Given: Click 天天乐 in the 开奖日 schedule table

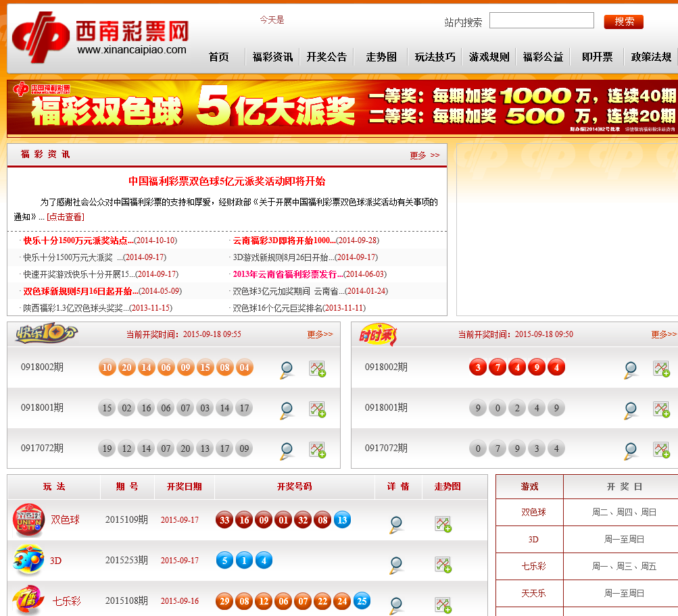Looking at the screenshot, I should 533,594.
